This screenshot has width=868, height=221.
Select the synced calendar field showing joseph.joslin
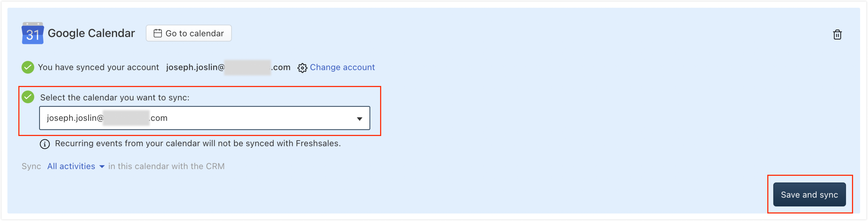(x=205, y=118)
